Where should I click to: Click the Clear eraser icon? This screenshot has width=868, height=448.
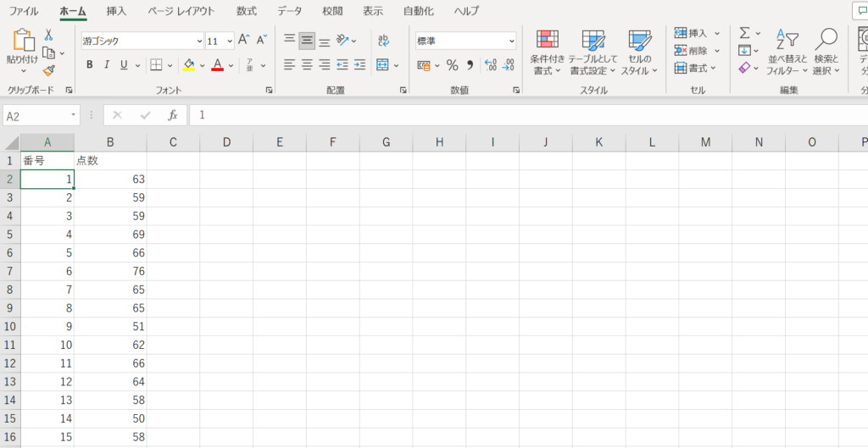pos(745,68)
